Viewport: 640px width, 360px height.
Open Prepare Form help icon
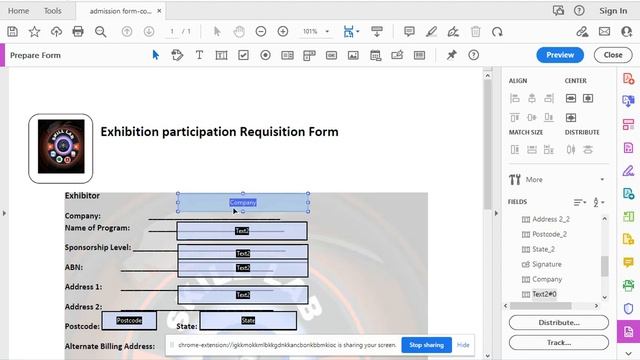473,55
